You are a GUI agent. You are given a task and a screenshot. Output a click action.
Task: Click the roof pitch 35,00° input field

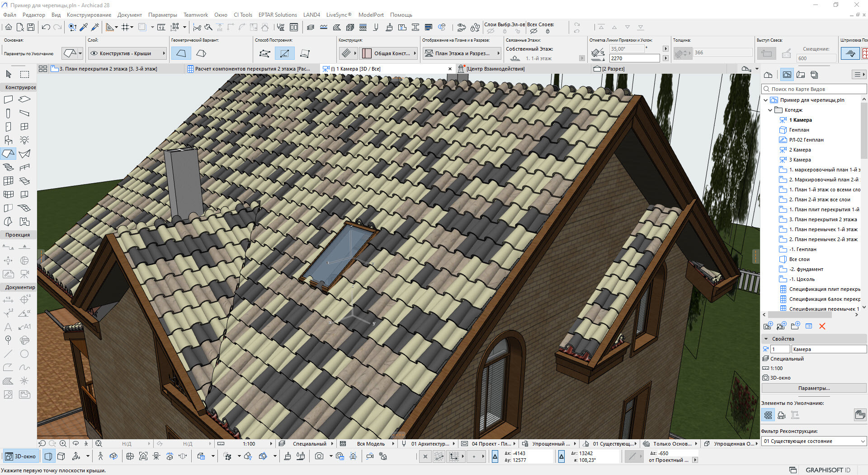[626, 49]
